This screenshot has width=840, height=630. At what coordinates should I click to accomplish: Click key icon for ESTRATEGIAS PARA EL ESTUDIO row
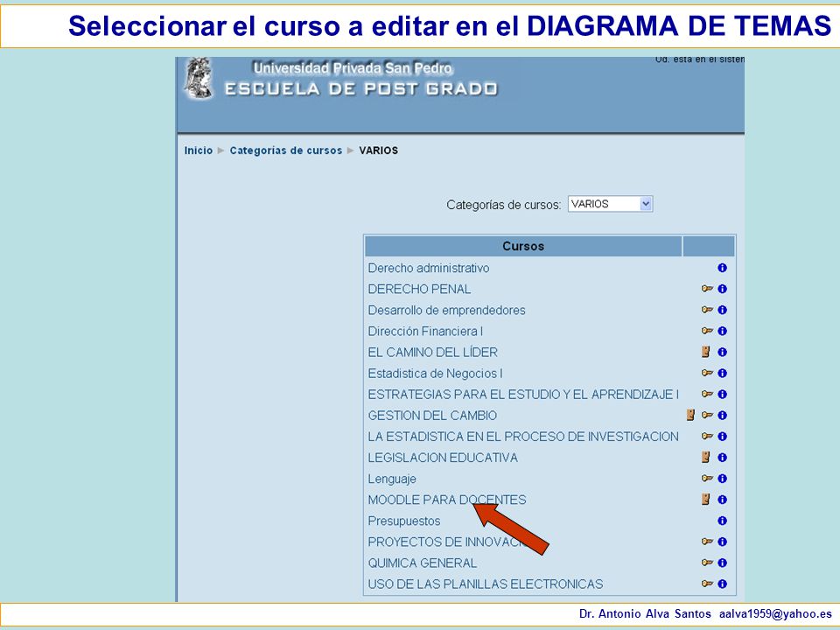click(x=707, y=395)
